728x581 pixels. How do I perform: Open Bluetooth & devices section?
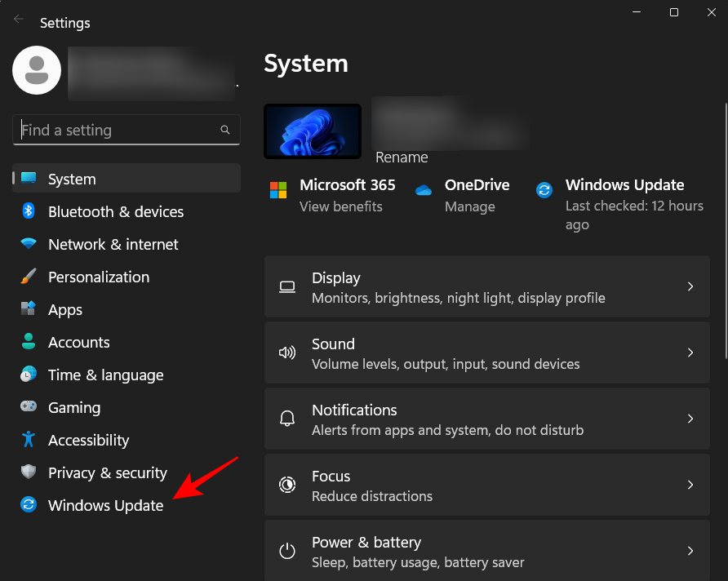click(x=127, y=211)
